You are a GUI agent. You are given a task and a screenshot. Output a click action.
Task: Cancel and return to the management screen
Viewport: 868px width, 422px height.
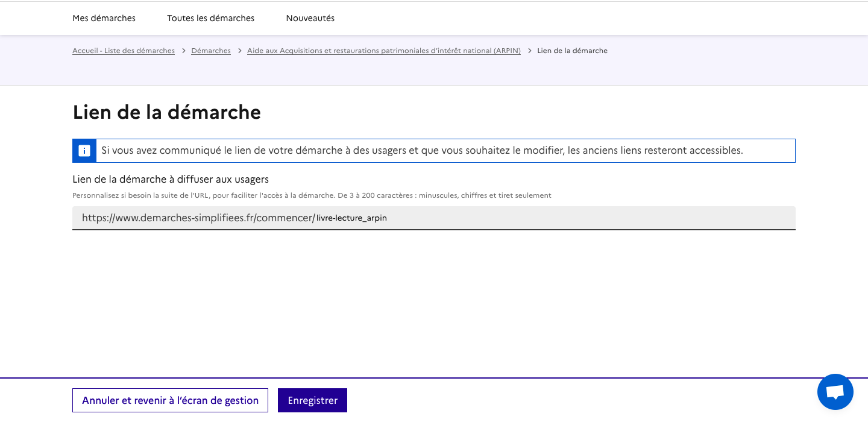[170, 400]
